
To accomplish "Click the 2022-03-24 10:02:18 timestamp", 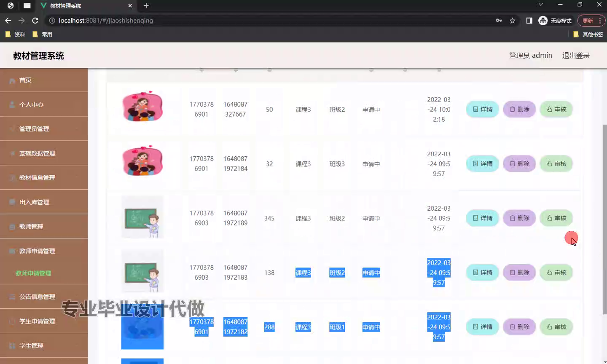I will point(439,110).
